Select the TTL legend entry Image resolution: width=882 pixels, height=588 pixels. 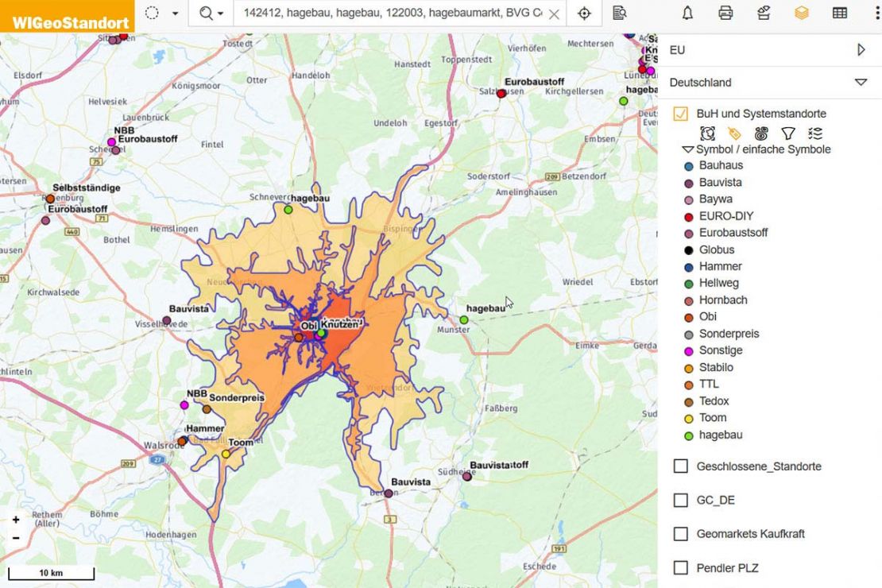(709, 384)
